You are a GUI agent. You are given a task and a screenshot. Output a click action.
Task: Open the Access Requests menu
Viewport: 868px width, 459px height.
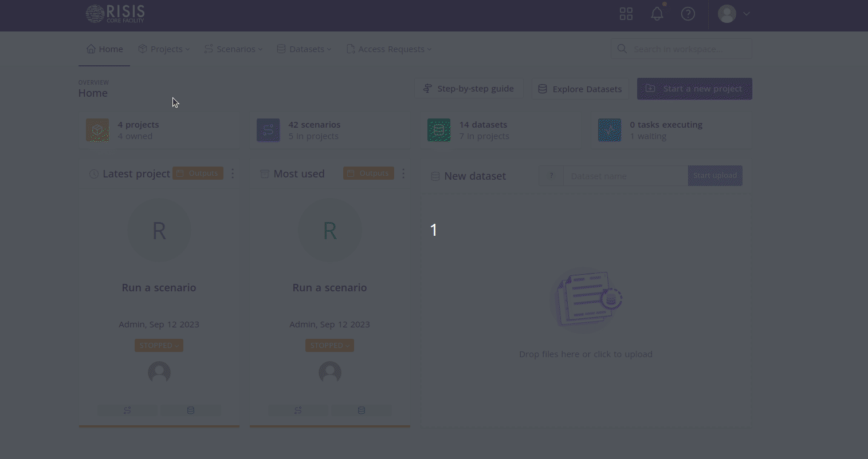coord(389,49)
